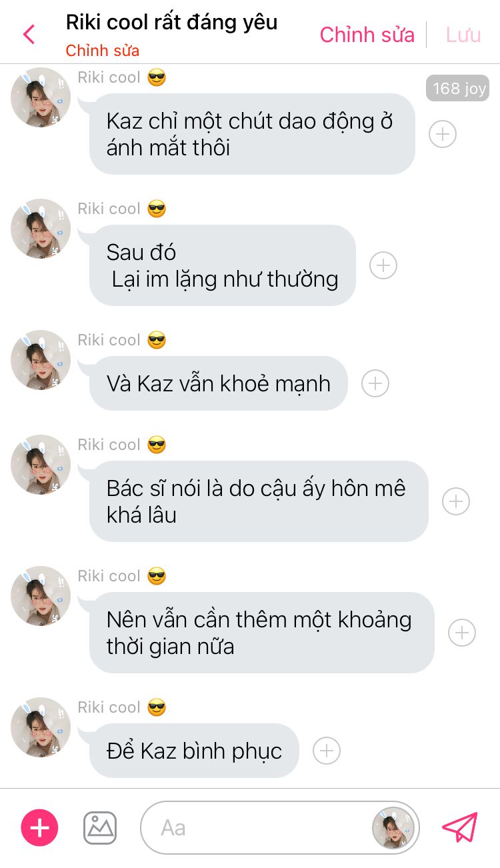Switch sender via avatar in the input field
The height and width of the screenshot is (868, 500).
[x=393, y=828]
